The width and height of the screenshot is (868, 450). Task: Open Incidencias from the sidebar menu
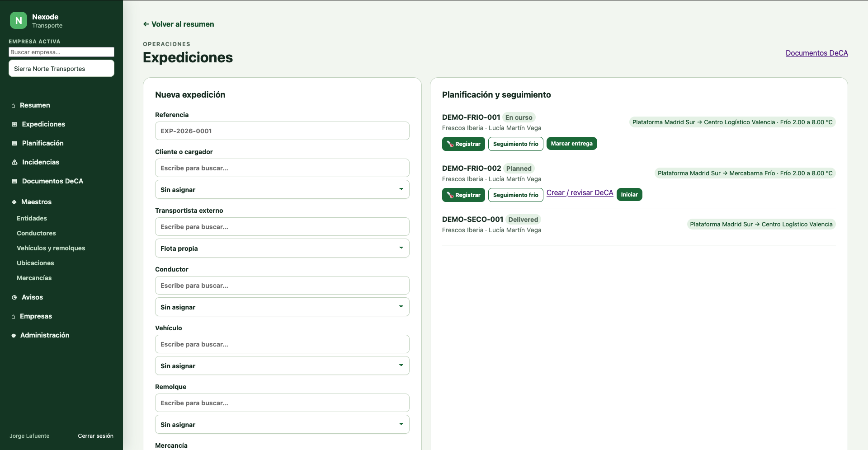(41, 162)
